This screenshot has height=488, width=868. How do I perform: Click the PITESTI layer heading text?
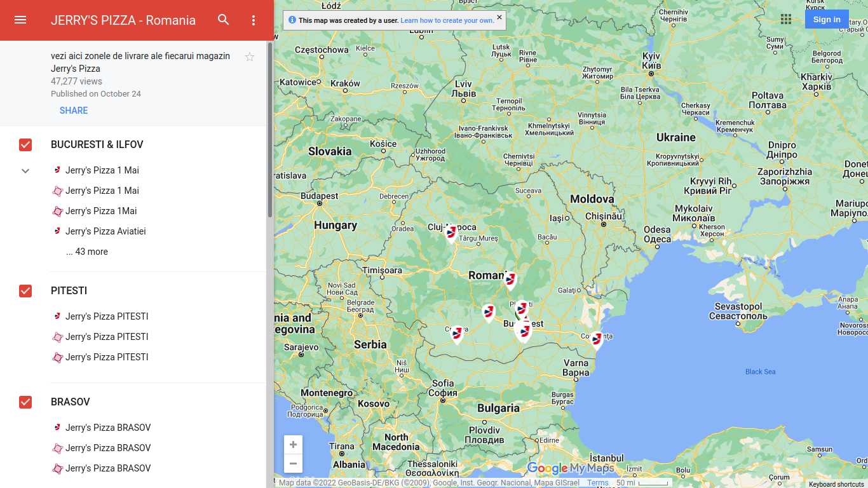pyautogui.click(x=69, y=291)
